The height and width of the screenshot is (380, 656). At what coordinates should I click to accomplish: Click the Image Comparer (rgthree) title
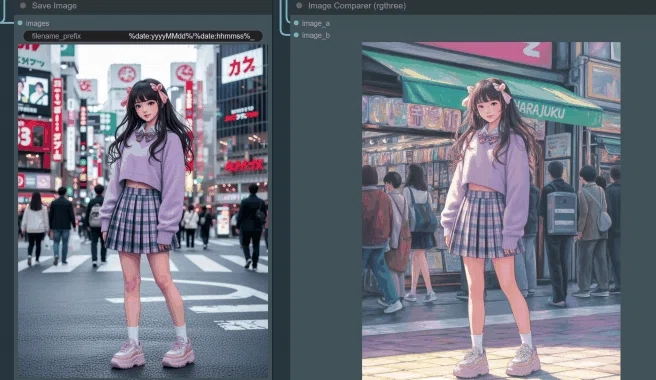coord(357,6)
